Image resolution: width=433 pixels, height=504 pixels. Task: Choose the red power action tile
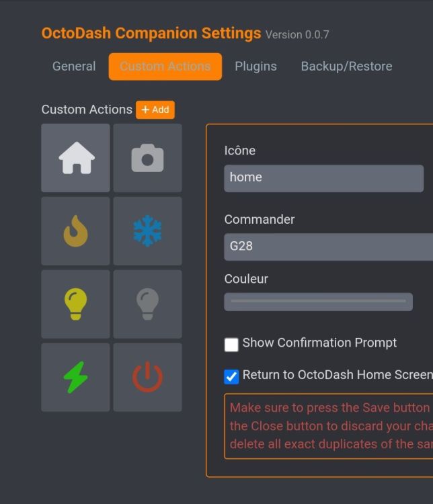tap(148, 378)
